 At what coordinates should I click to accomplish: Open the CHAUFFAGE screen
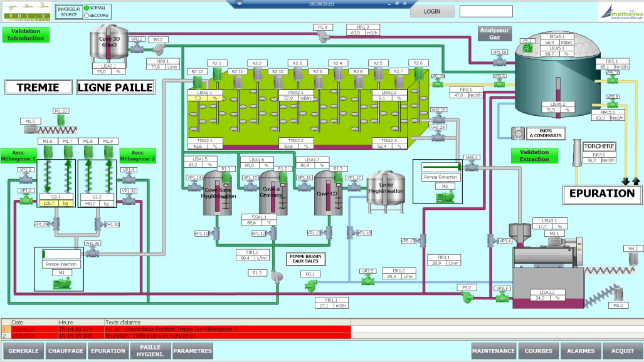[66, 351]
